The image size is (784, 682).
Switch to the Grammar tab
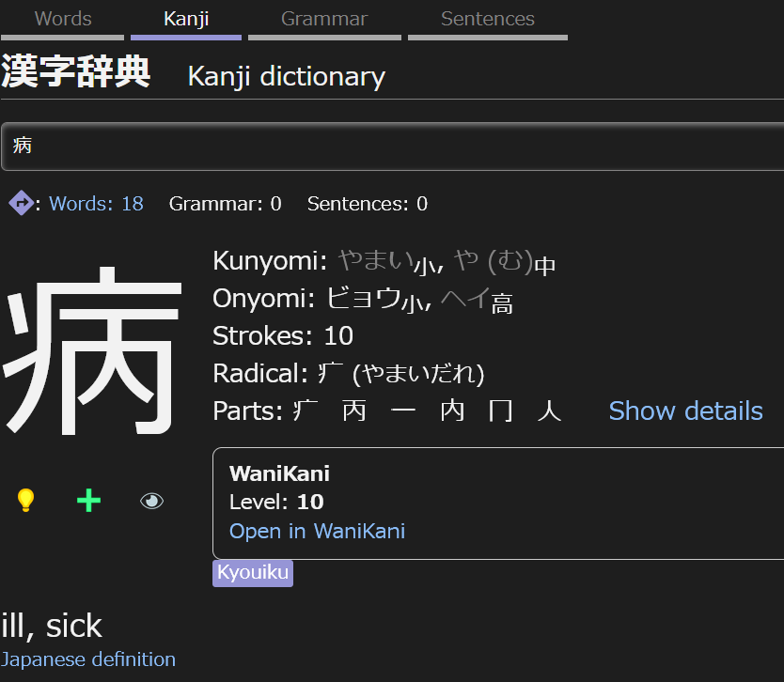[x=323, y=18]
